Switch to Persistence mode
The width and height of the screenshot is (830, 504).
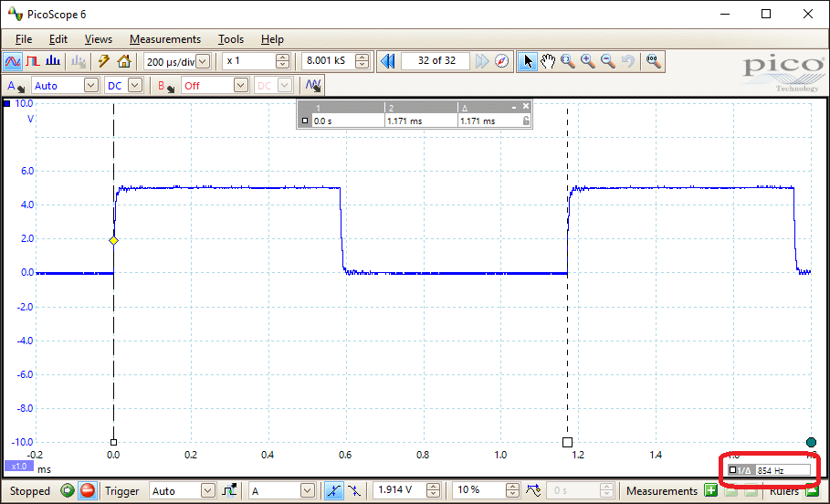pyautogui.click(x=33, y=61)
